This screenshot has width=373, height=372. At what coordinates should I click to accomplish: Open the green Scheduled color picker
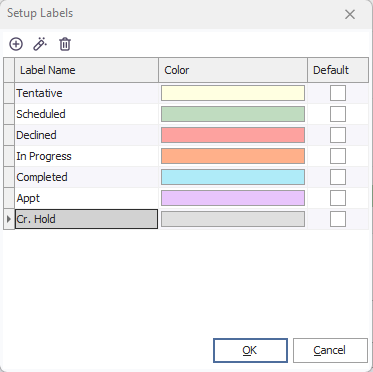pos(233,114)
